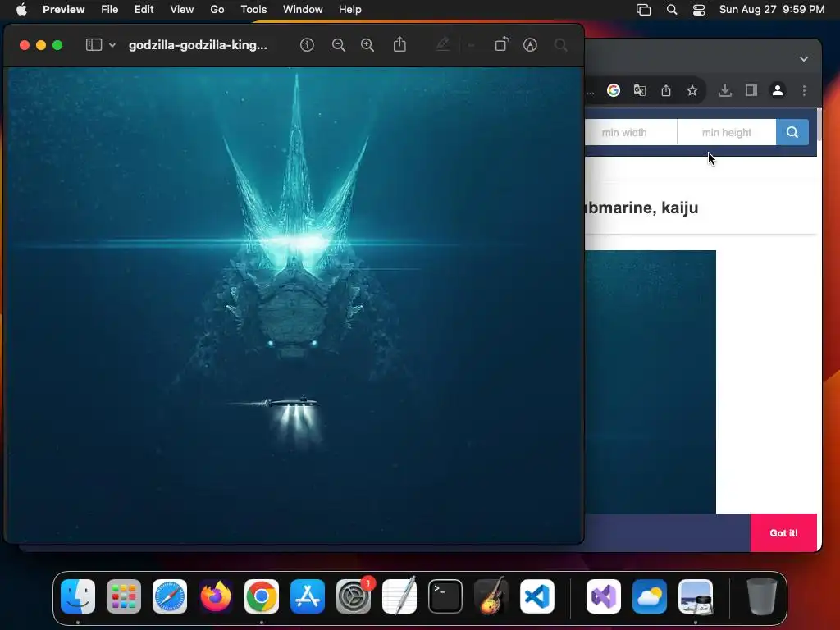This screenshot has height=630, width=840.
Task: Zoom out of the Godzilla image
Action: (339, 45)
